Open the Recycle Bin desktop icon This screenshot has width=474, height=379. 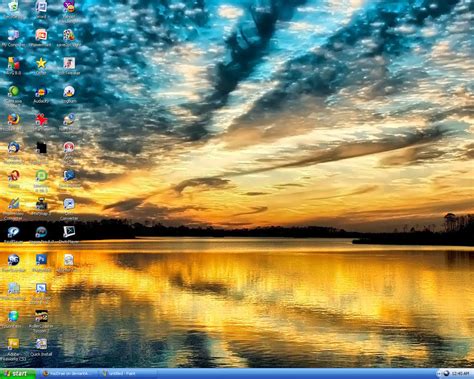point(13,6)
